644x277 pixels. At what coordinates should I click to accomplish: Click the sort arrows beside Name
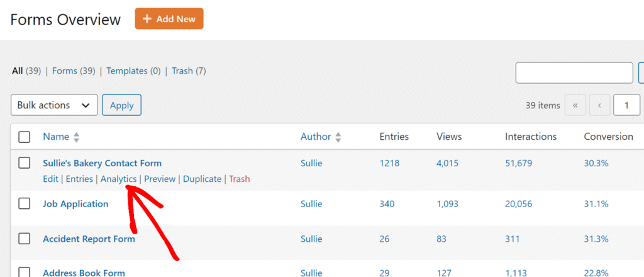tap(76, 137)
